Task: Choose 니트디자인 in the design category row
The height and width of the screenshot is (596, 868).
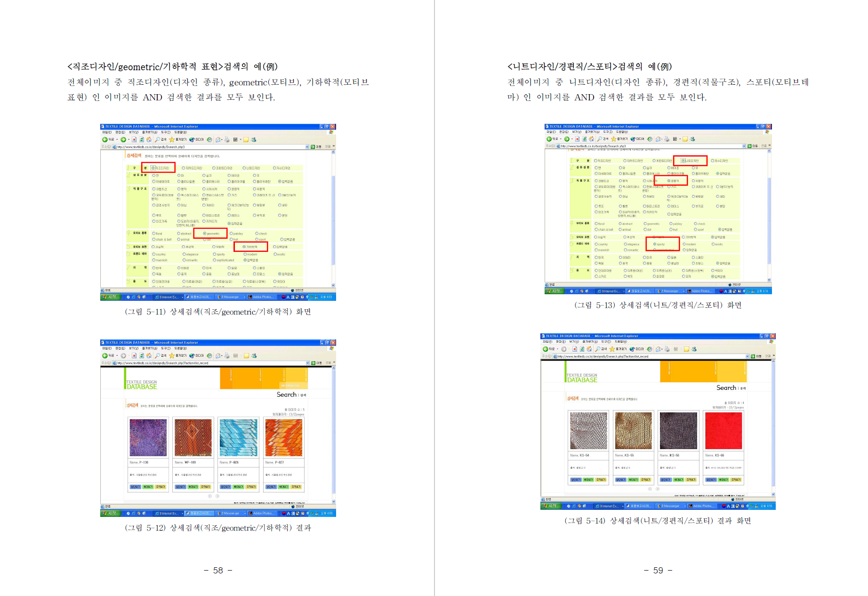Action: (683, 161)
